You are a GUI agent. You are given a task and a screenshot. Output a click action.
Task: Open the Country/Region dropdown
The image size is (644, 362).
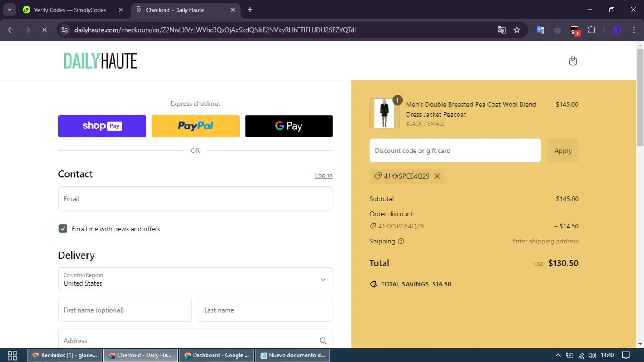coord(195,279)
